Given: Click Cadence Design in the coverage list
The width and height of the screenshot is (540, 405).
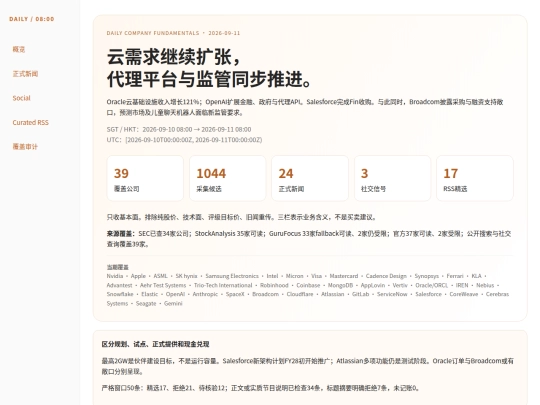Looking at the screenshot, I should pyautogui.click(x=386, y=276).
